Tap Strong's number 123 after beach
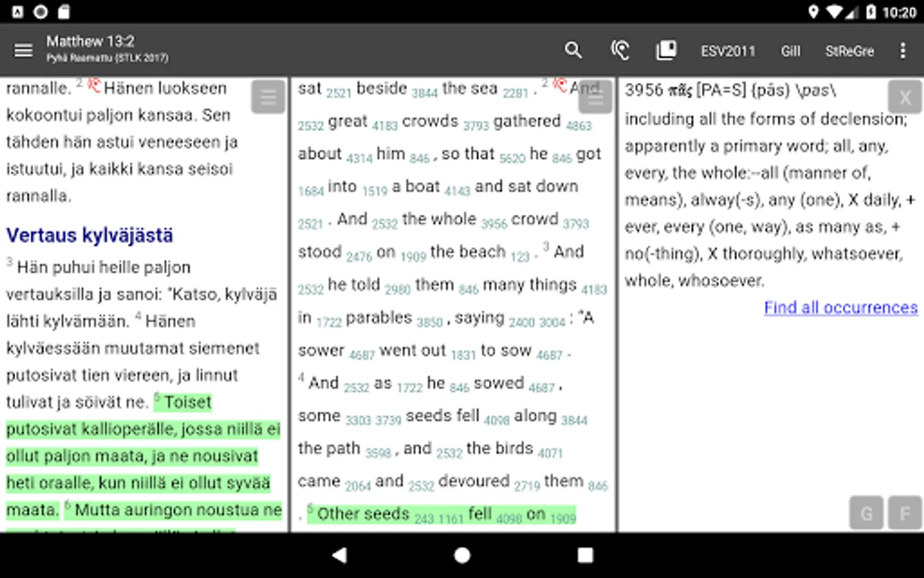The width and height of the screenshot is (924, 578). (520, 257)
